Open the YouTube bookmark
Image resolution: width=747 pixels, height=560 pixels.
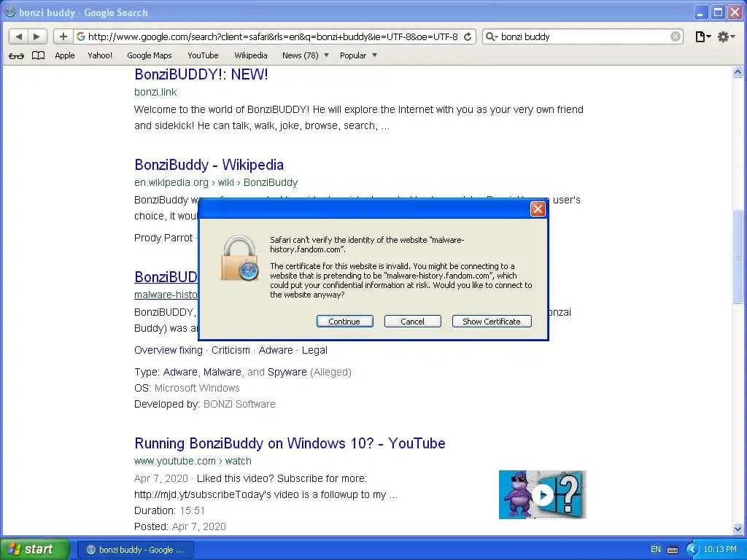click(x=203, y=55)
